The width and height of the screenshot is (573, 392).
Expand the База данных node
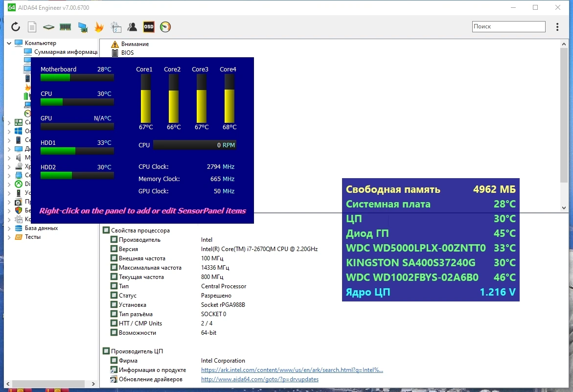click(9, 229)
